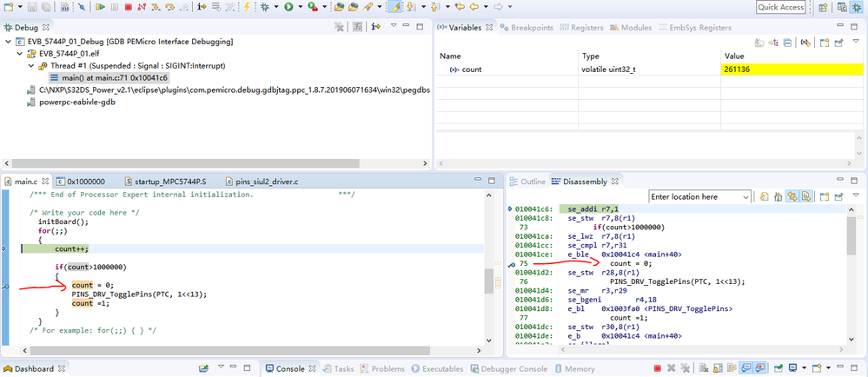Click the Suspend (pause) button

(114, 7)
